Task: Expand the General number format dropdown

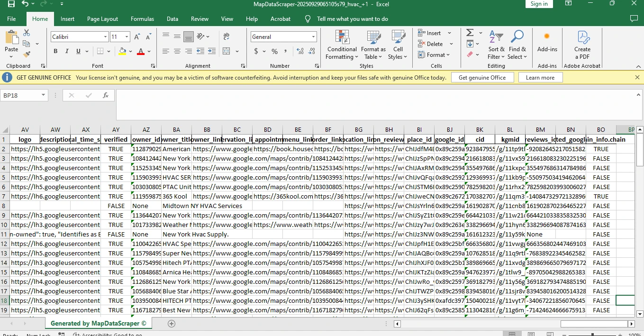Action: (313, 37)
